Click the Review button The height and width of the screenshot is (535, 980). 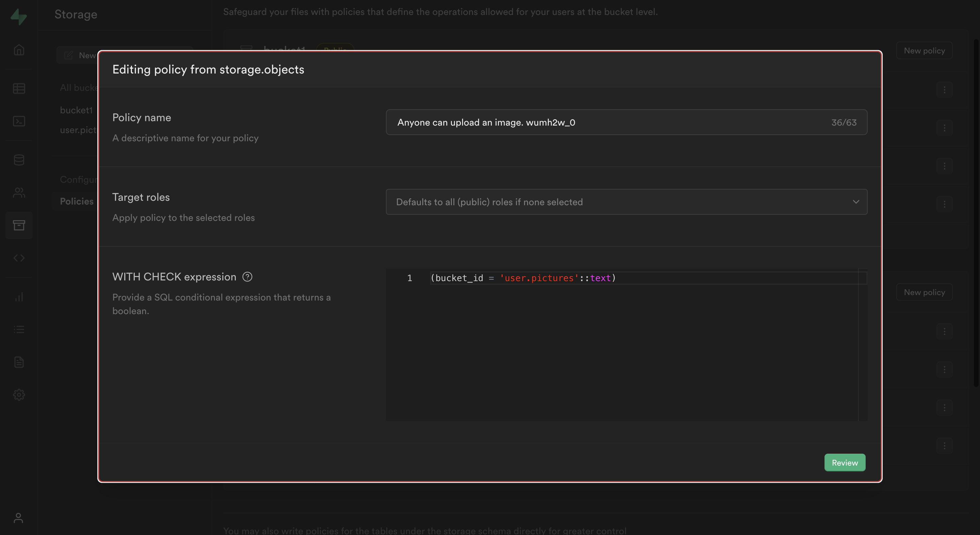[x=845, y=462]
